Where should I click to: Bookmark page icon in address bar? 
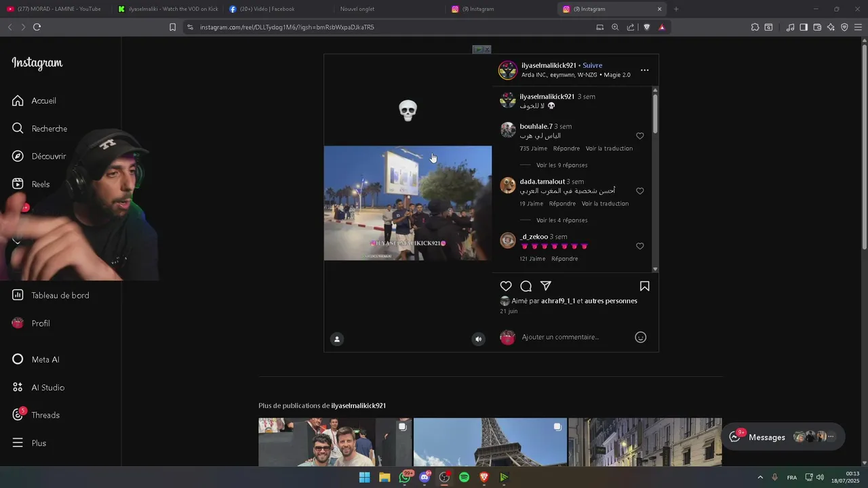(172, 27)
